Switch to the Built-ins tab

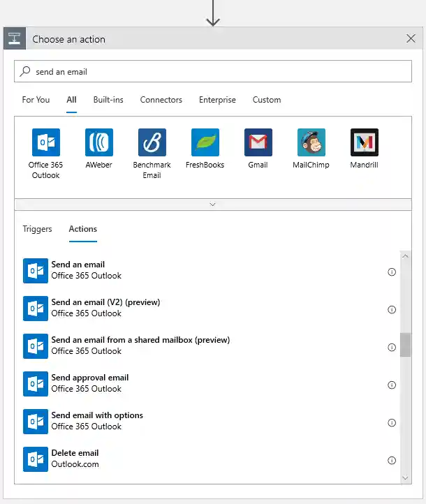coord(108,100)
